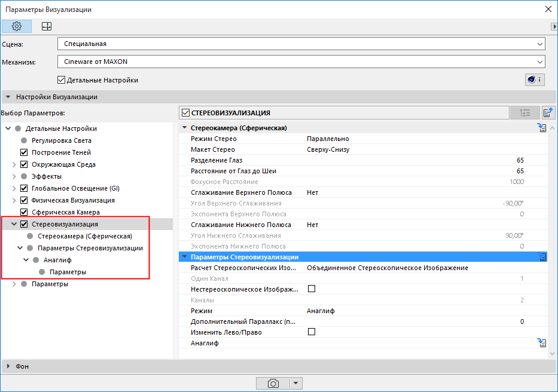Image resolution: width=558 pixels, height=392 pixels.
Task: Collapse Анаглиф tree node
Action: tap(26, 260)
